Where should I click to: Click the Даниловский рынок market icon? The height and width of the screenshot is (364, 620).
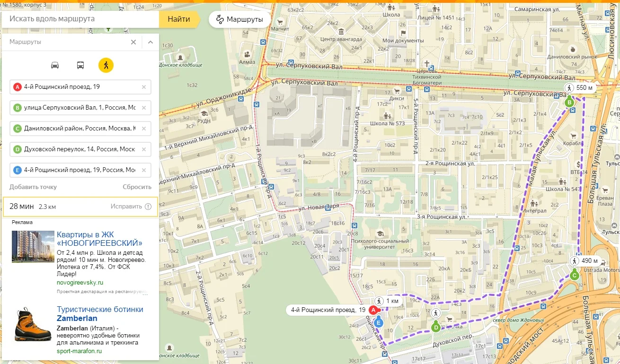coord(573,49)
